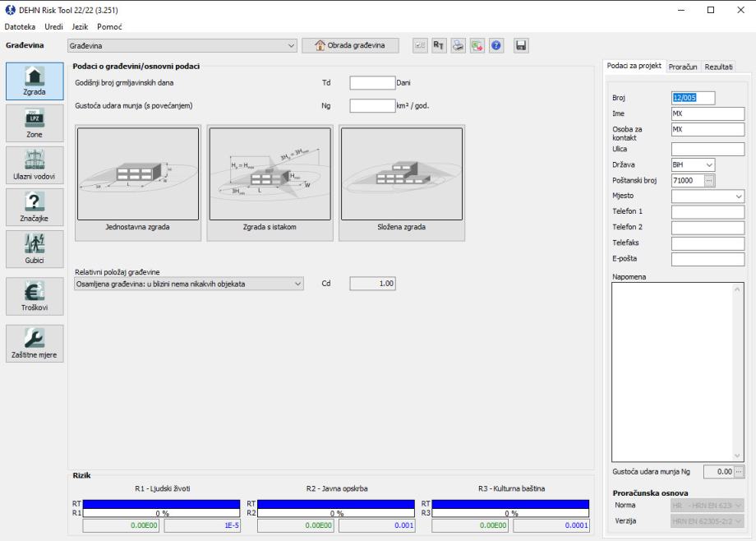Click the Cd value field
This screenshot has height=541, width=756.
click(x=373, y=284)
